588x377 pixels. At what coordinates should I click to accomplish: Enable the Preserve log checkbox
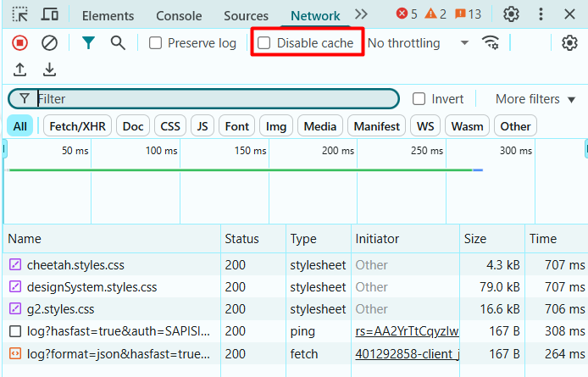155,43
